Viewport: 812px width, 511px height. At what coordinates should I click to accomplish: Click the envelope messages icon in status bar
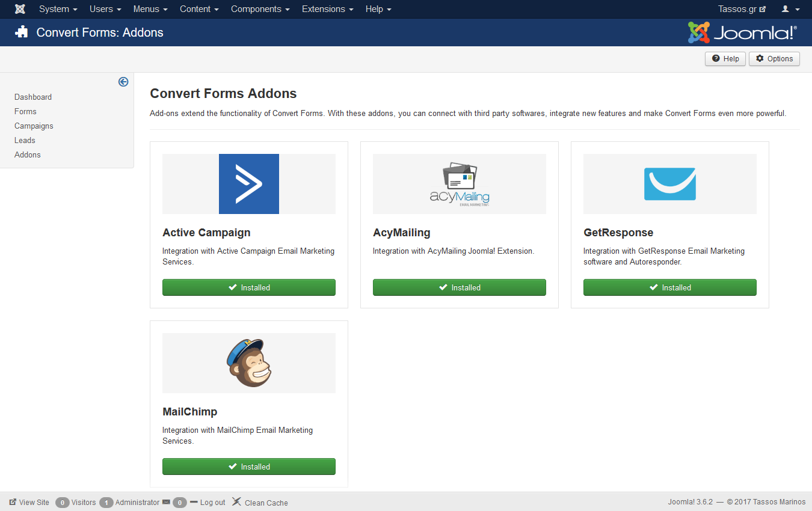click(x=166, y=502)
